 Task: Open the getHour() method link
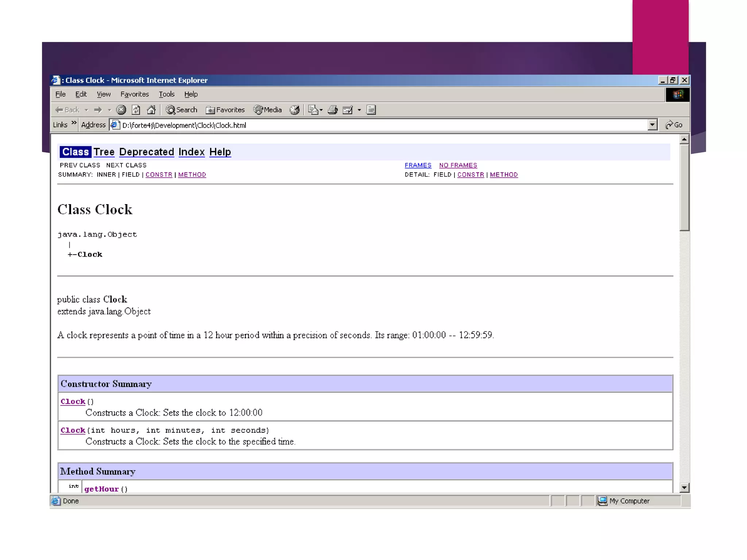pyautogui.click(x=101, y=489)
